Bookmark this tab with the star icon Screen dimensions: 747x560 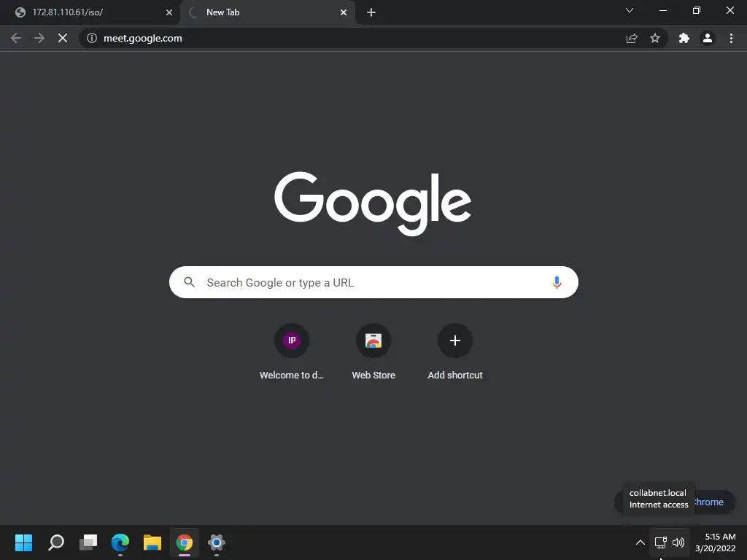click(655, 38)
